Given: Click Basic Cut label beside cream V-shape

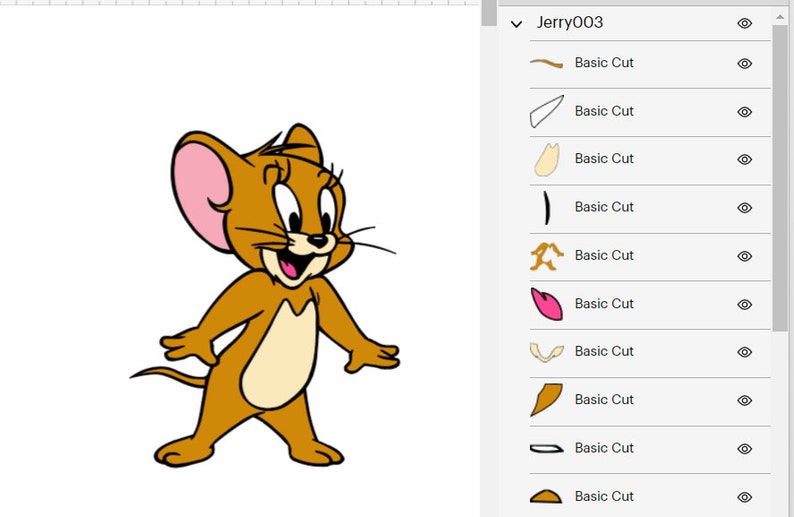Looking at the screenshot, I should click(604, 351).
